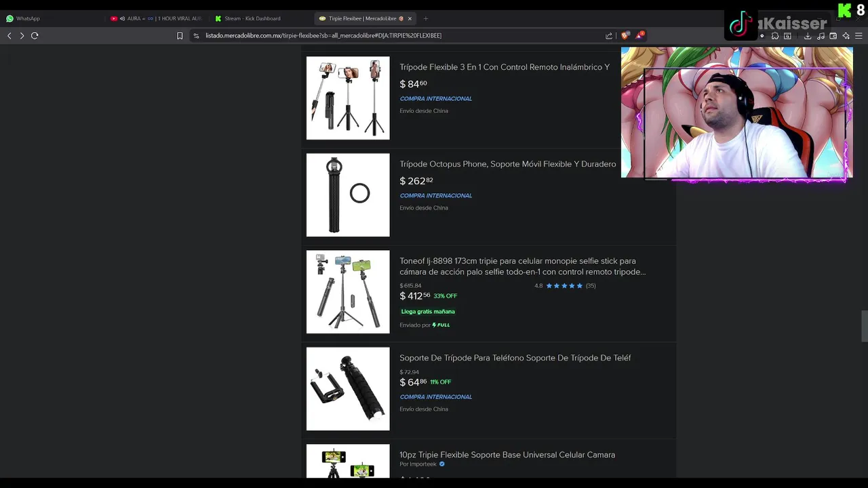The height and width of the screenshot is (488, 868).
Task: Click the 3-in-1 selfie tripod product image
Action: click(348, 98)
